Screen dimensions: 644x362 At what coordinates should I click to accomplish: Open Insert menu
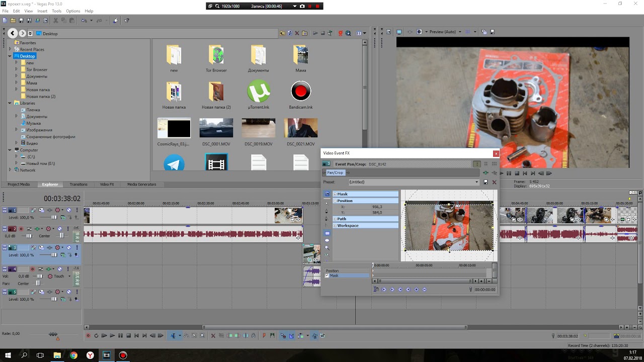click(42, 11)
